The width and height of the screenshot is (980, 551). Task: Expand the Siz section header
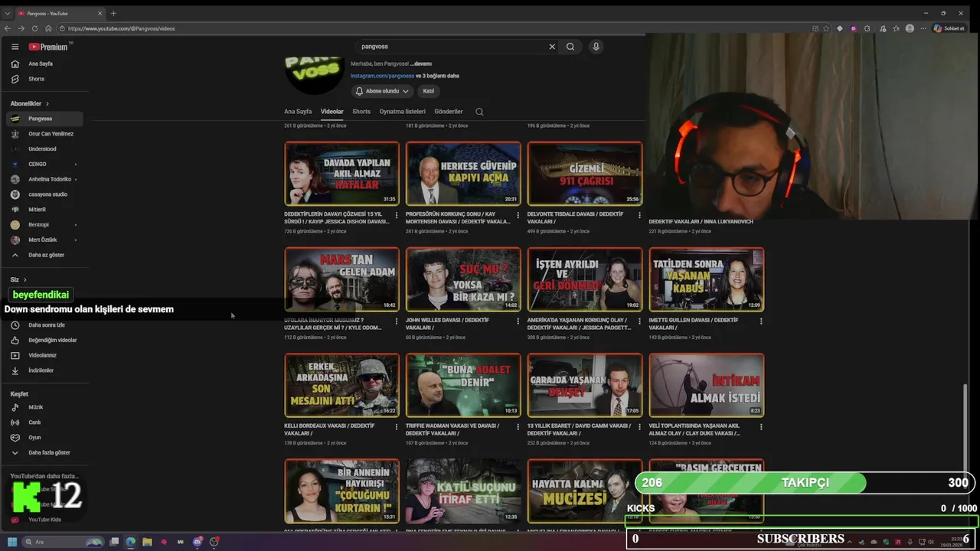tap(18, 279)
